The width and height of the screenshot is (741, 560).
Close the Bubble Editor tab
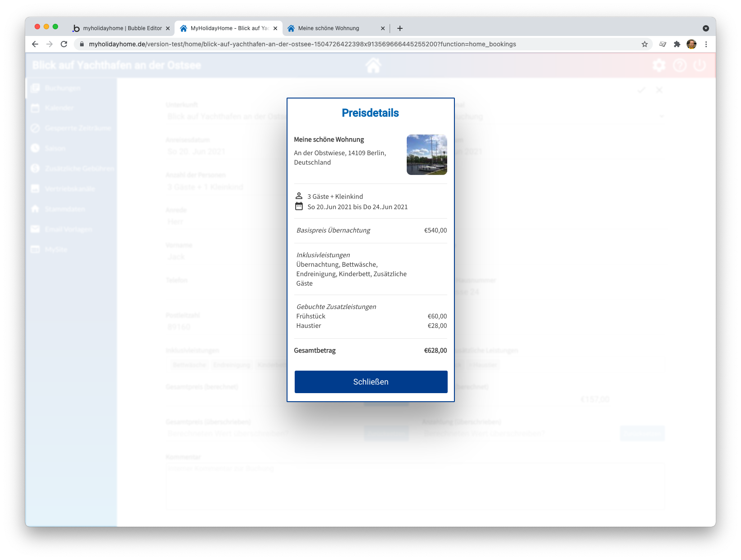[168, 28]
